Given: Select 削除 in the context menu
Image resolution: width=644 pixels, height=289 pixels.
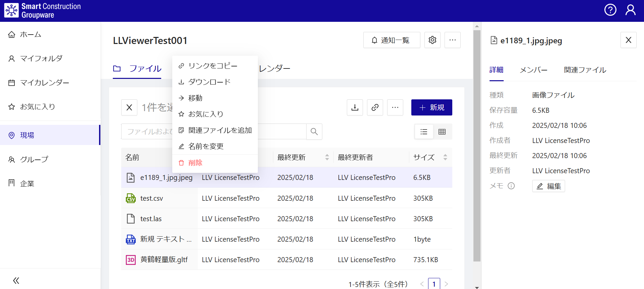Looking at the screenshot, I should (195, 163).
